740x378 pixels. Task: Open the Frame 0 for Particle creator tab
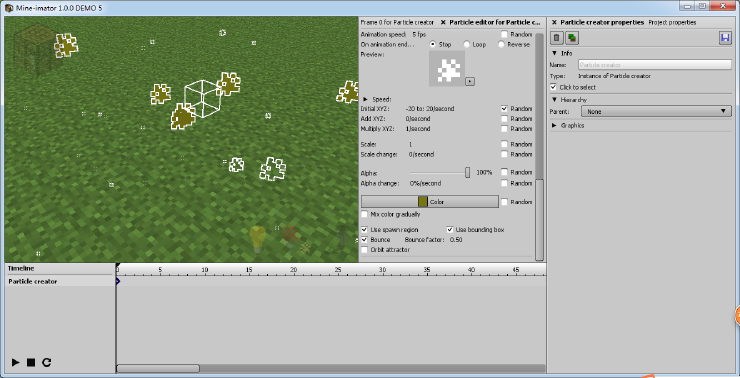397,22
